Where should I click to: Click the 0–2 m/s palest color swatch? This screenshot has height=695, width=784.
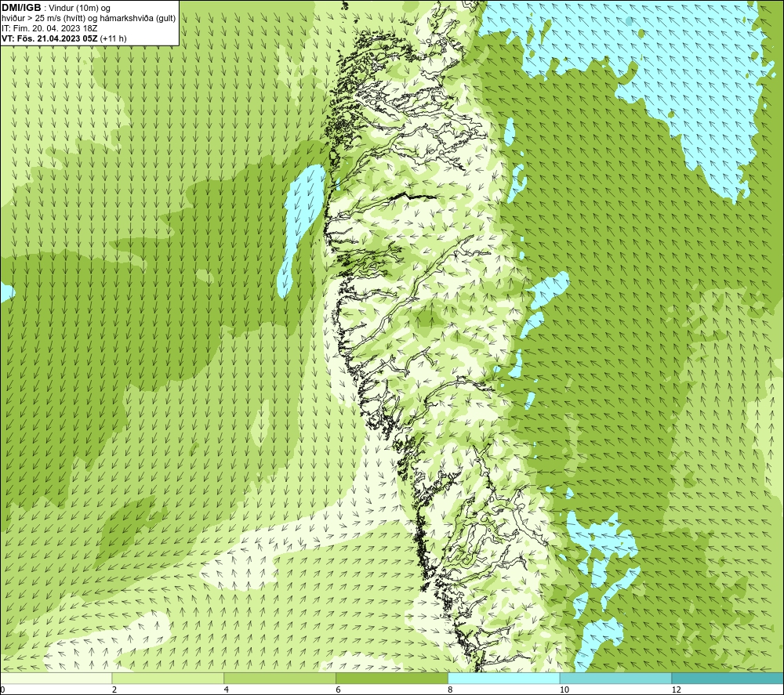(56, 679)
